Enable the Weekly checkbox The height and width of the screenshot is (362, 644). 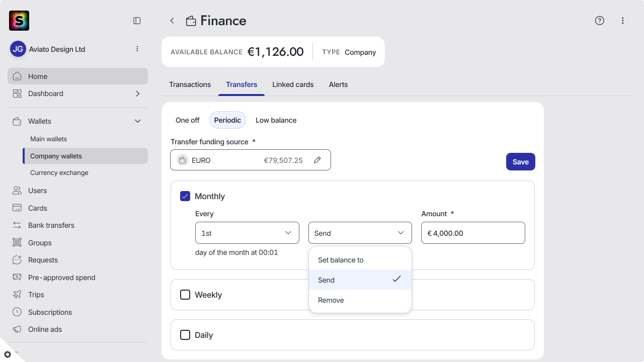[x=185, y=295]
